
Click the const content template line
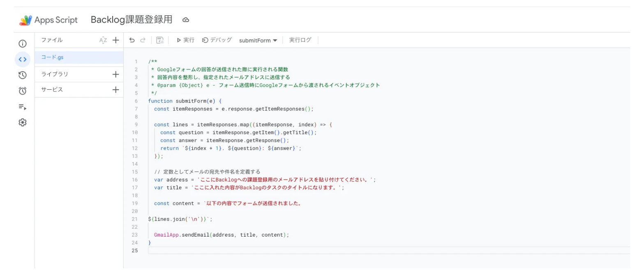point(228,203)
